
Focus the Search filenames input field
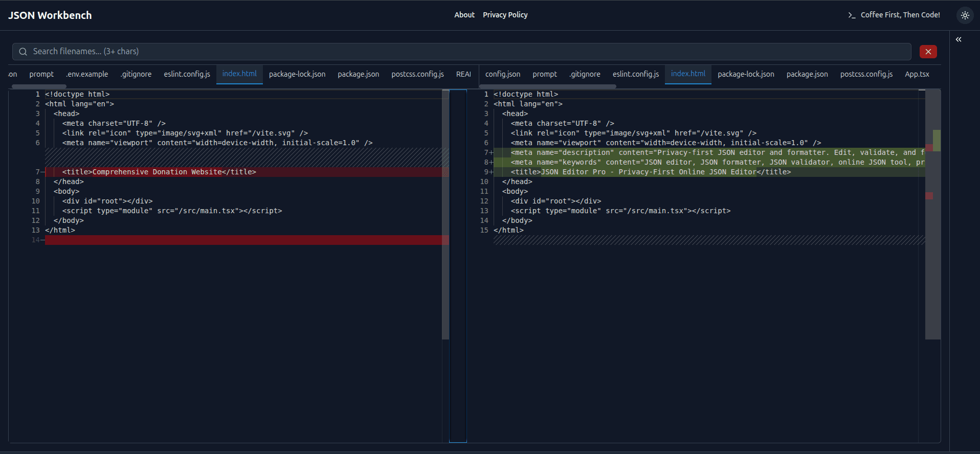click(460, 52)
